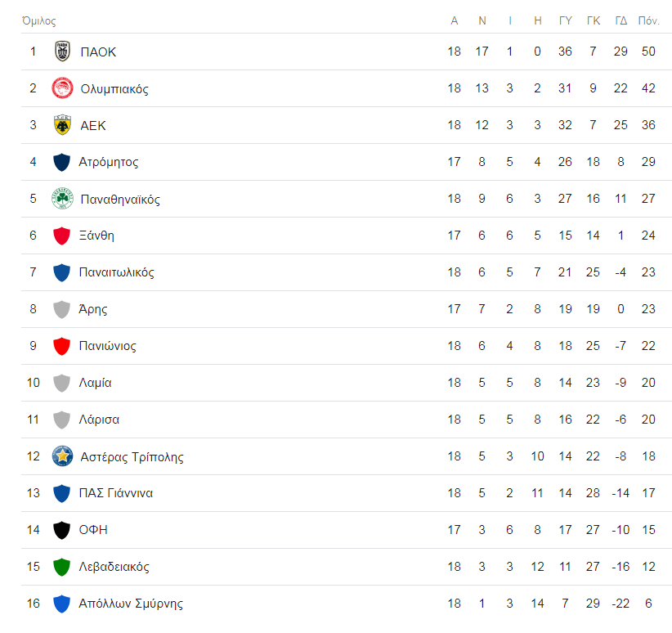Click the Λεβαδειακός green shield icon
This screenshot has height=633, width=672.
click(x=61, y=567)
